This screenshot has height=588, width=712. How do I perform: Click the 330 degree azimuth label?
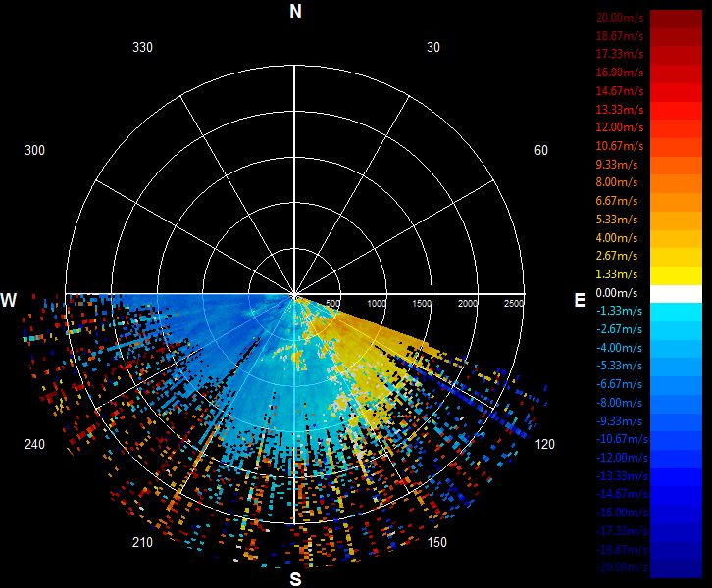pos(142,47)
